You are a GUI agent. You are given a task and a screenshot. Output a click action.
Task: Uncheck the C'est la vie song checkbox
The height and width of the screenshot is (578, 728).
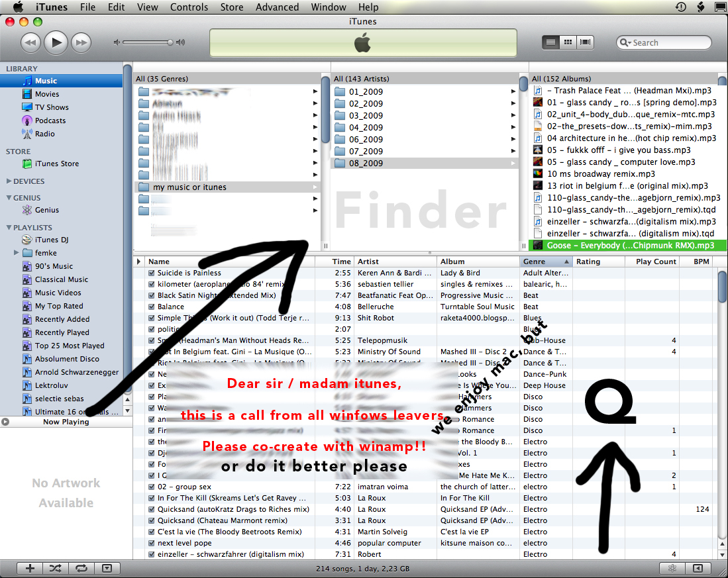click(151, 532)
